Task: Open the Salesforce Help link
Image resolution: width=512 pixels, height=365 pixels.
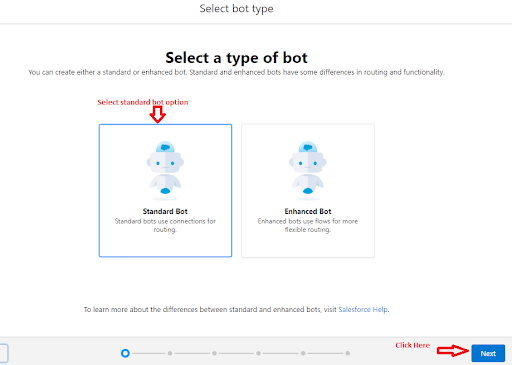Action: tap(363, 309)
